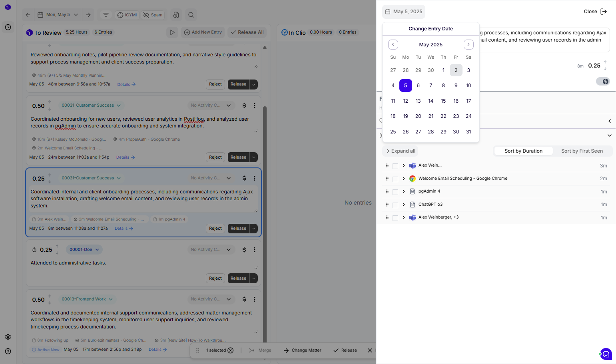Switch to Sort by First Seen tab
616x364 pixels.
(x=582, y=151)
